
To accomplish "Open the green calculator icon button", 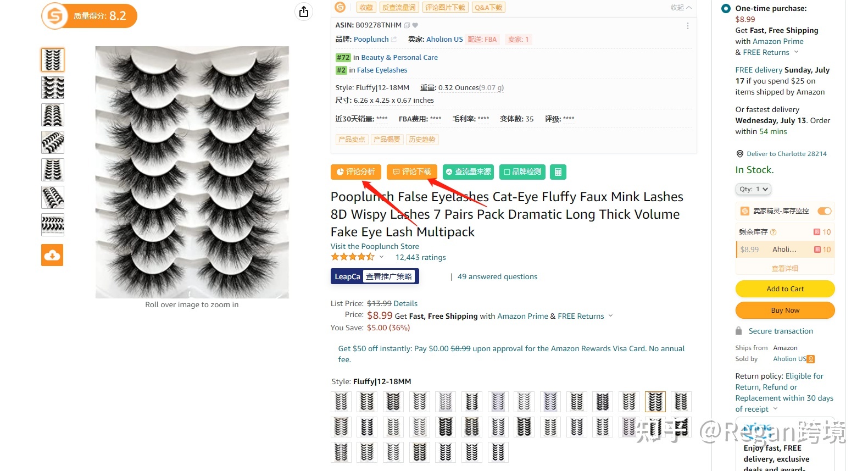I will [558, 172].
